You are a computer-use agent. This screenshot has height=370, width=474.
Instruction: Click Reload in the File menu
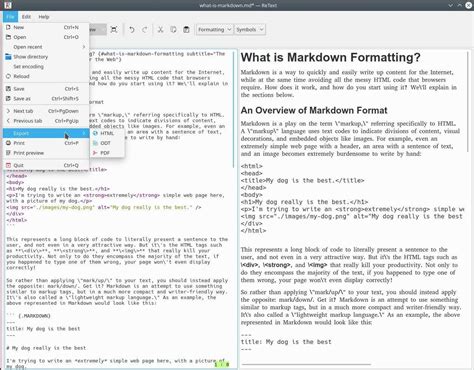pyautogui.click(x=46, y=76)
